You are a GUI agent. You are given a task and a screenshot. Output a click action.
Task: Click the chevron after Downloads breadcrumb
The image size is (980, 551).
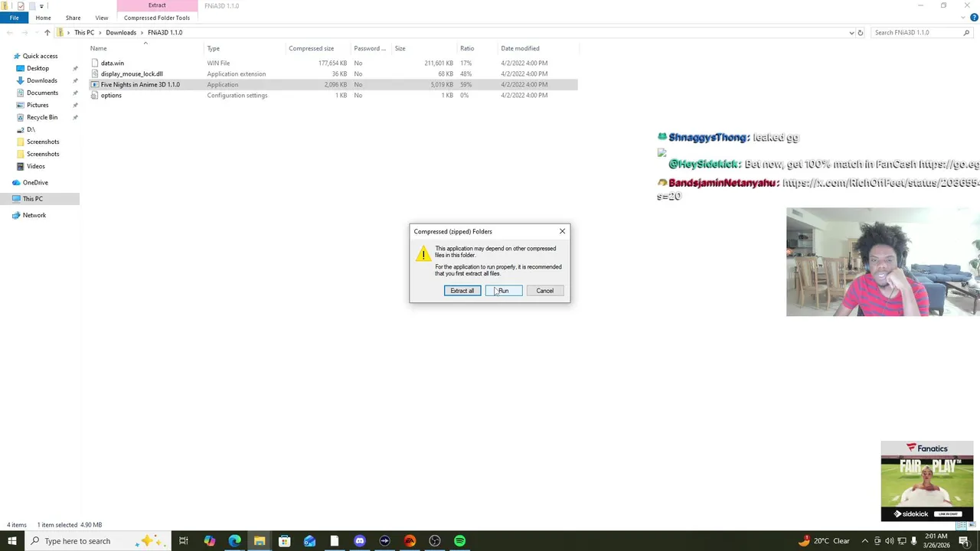coord(142,32)
